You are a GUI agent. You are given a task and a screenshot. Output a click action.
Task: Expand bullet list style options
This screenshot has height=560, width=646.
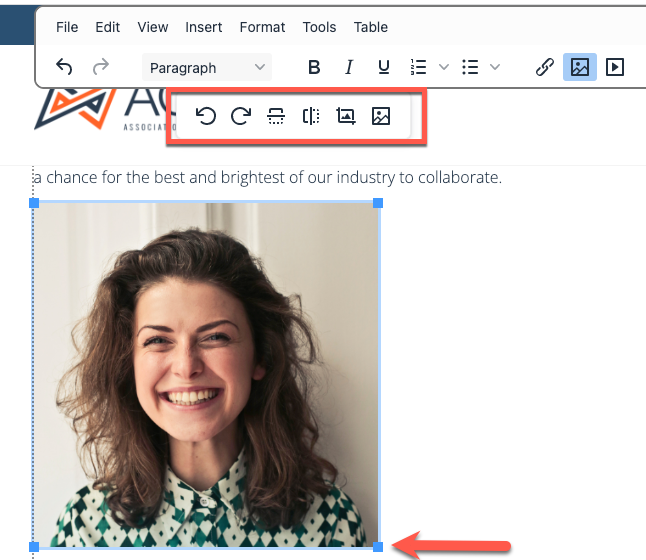coord(495,67)
